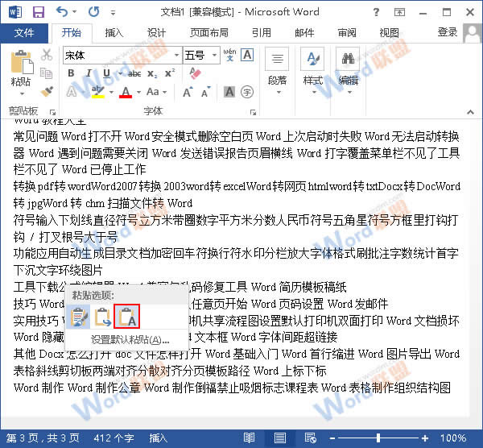
Task: Click the Format Painter brush icon
Action: click(47, 91)
